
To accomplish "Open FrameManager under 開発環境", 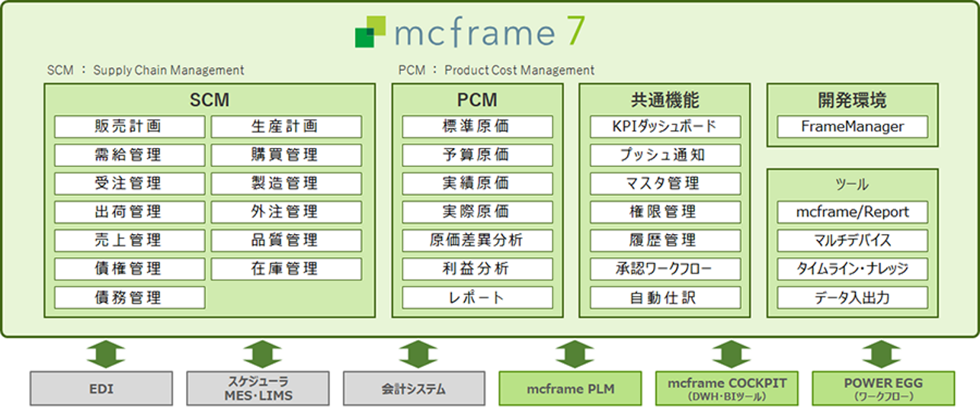I will (852, 127).
